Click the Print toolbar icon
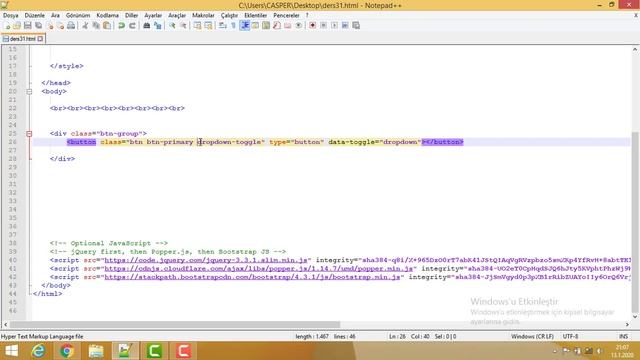 click(x=71, y=26)
